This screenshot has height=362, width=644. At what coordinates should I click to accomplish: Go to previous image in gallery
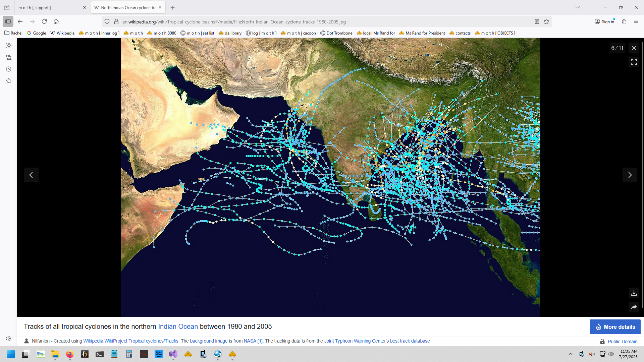pos(31,175)
